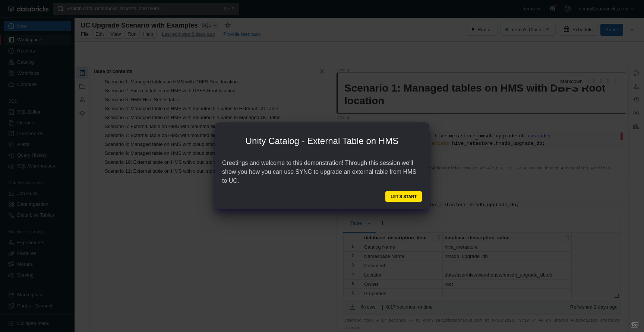Open the comments panel icon
The image size is (644, 332).
point(636,73)
